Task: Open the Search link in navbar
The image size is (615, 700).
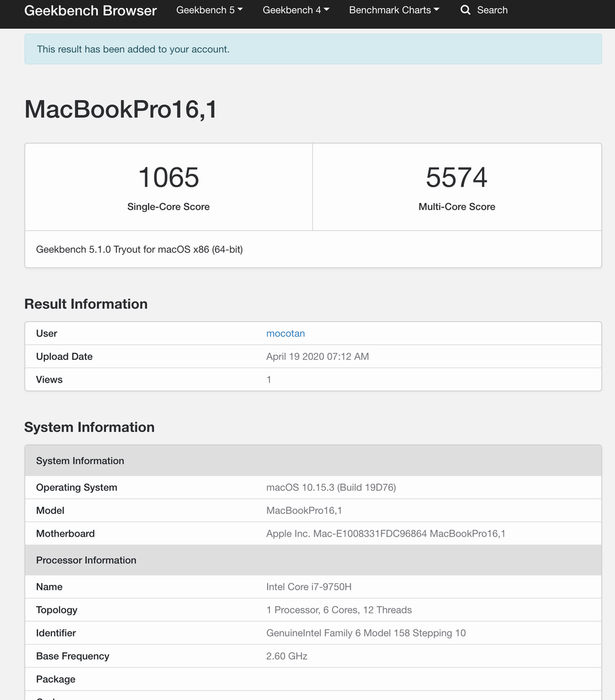Action: click(x=484, y=10)
